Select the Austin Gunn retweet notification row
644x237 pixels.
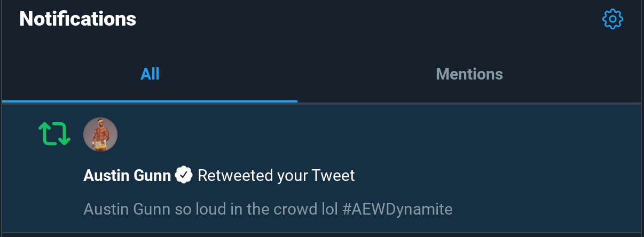[321, 168]
